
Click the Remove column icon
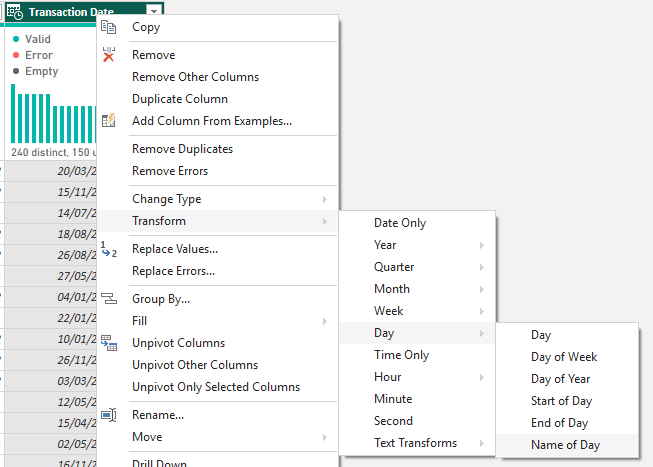pos(109,55)
